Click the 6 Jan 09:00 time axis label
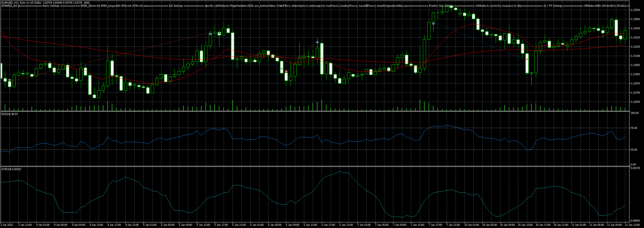This screenshot has width=644, height=228. 292,225
